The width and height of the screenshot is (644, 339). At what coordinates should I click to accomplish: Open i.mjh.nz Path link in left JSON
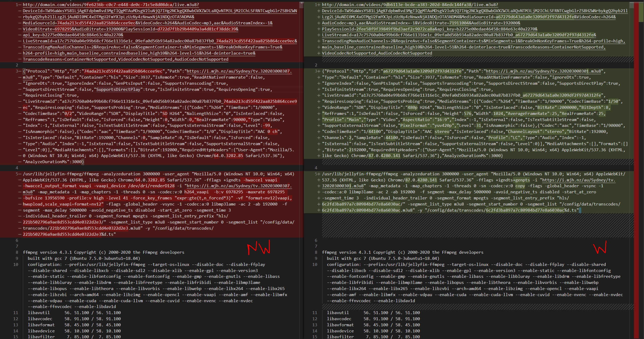pos(239,71)
